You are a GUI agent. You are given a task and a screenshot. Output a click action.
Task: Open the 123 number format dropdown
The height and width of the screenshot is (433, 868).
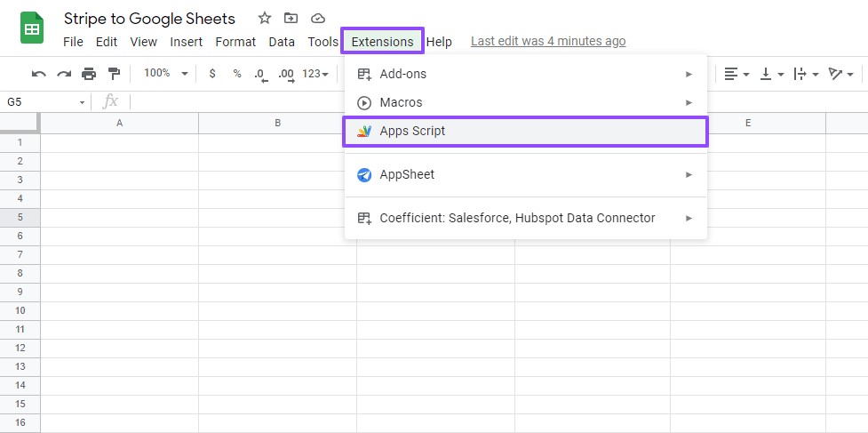click(x=315, y=74)
